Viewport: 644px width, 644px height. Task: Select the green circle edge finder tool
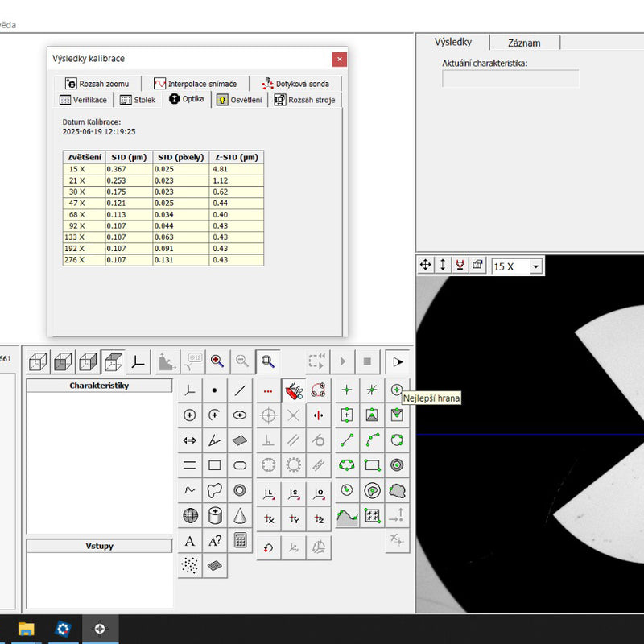[396, 440]
